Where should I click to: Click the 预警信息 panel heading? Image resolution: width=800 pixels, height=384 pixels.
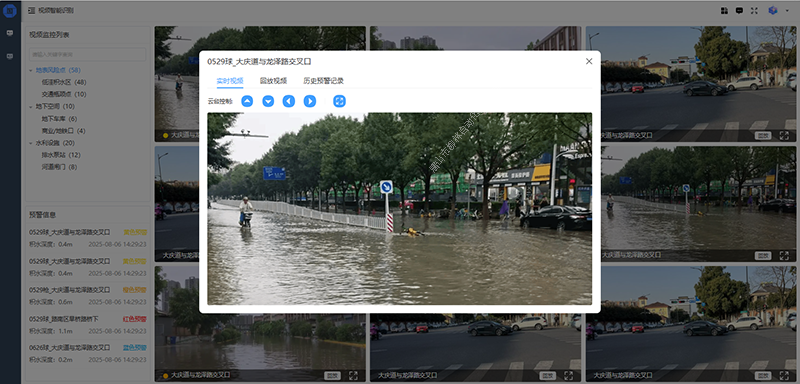tap(42, 215)
